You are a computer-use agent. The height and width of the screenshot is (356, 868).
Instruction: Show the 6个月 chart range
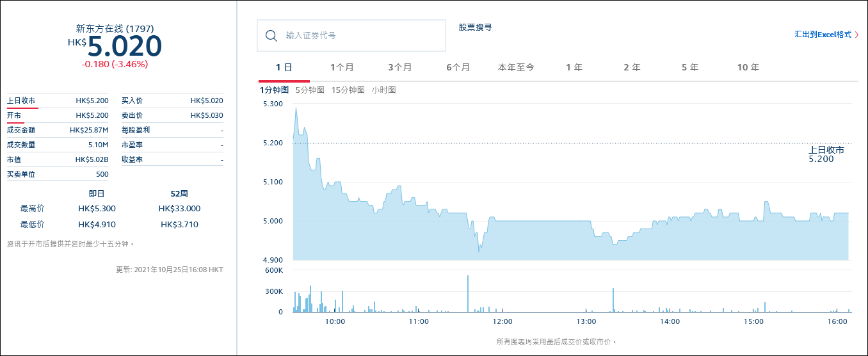pyautogui.click(x=458, y=67)
